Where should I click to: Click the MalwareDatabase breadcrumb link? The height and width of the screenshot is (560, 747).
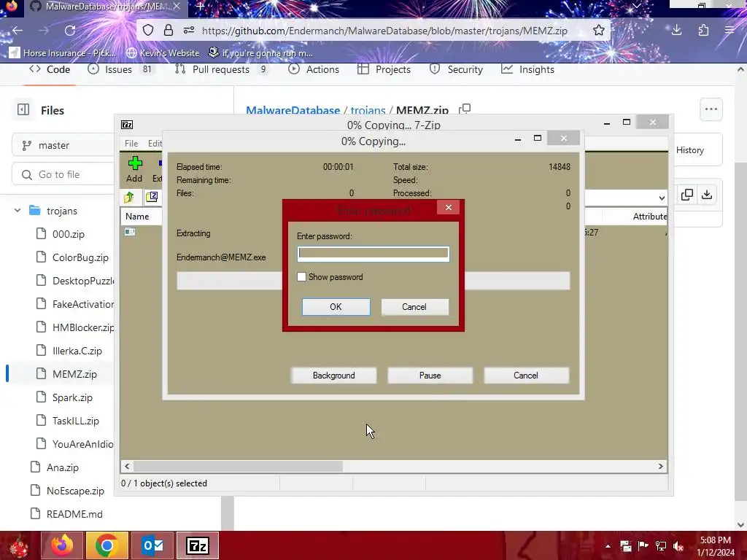click(x=293, y=110)
